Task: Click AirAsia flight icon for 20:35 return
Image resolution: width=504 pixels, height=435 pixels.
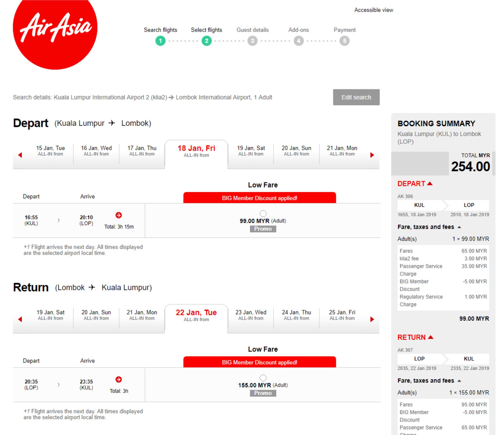Action: point(119,380)
